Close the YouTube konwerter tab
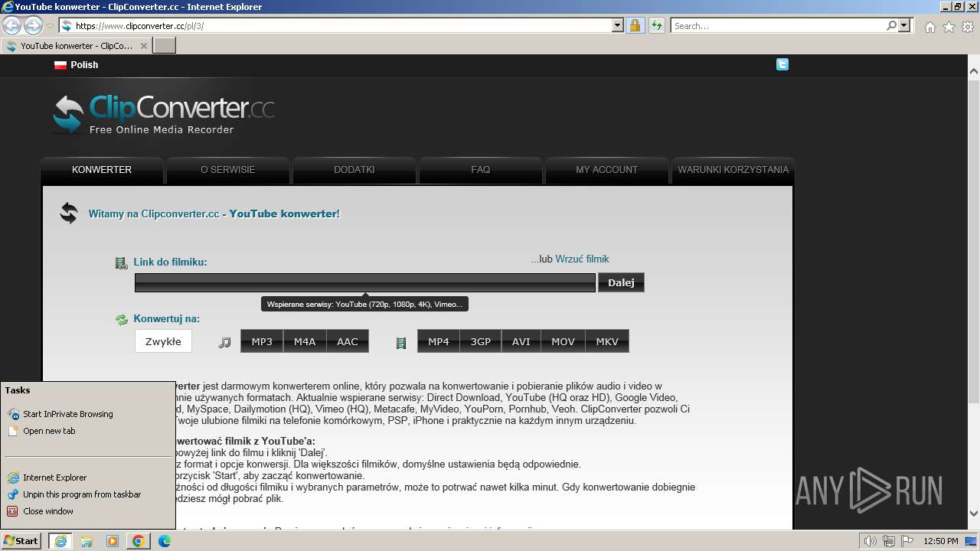980x551 pixels. 143,46
